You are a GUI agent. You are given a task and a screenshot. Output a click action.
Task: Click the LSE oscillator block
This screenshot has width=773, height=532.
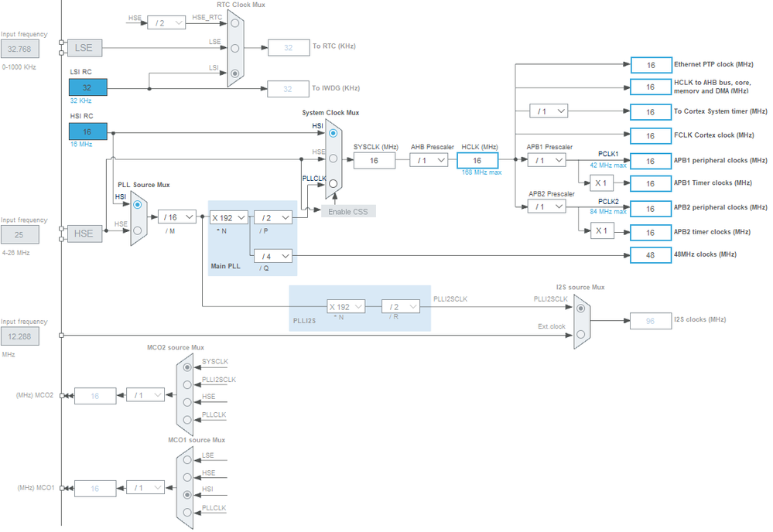(84, 48)
